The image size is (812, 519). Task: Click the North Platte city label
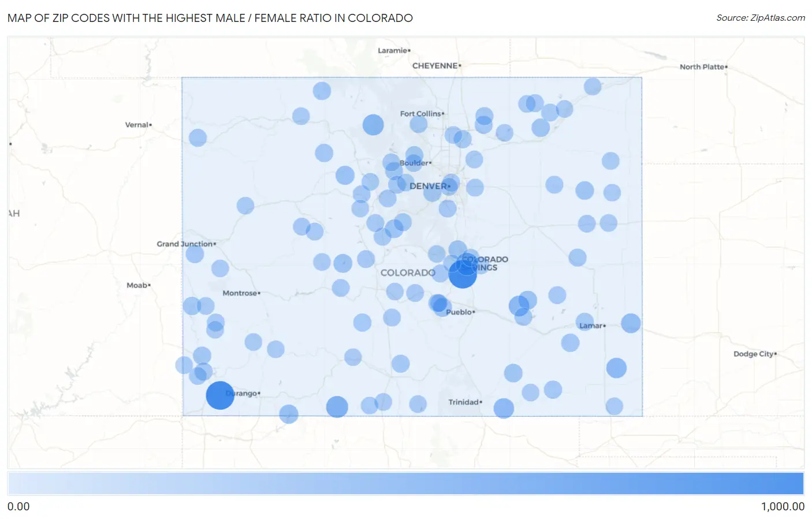[703, 67]
